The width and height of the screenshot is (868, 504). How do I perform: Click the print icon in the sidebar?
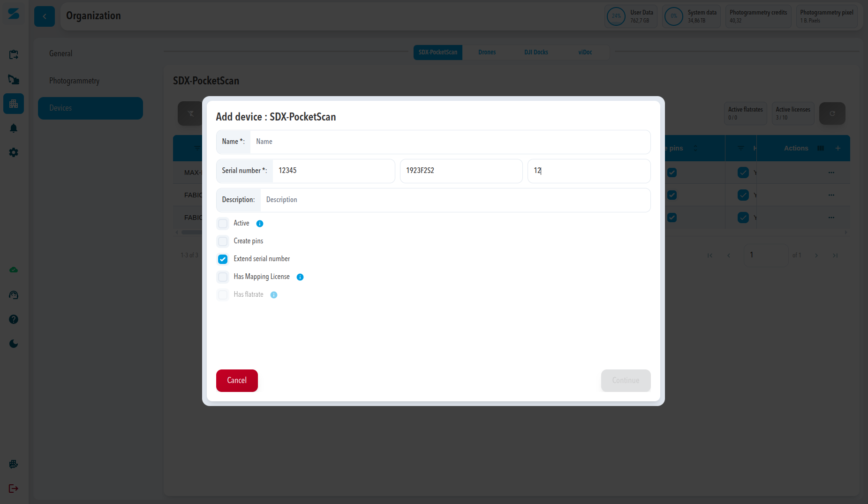[14, 464]
